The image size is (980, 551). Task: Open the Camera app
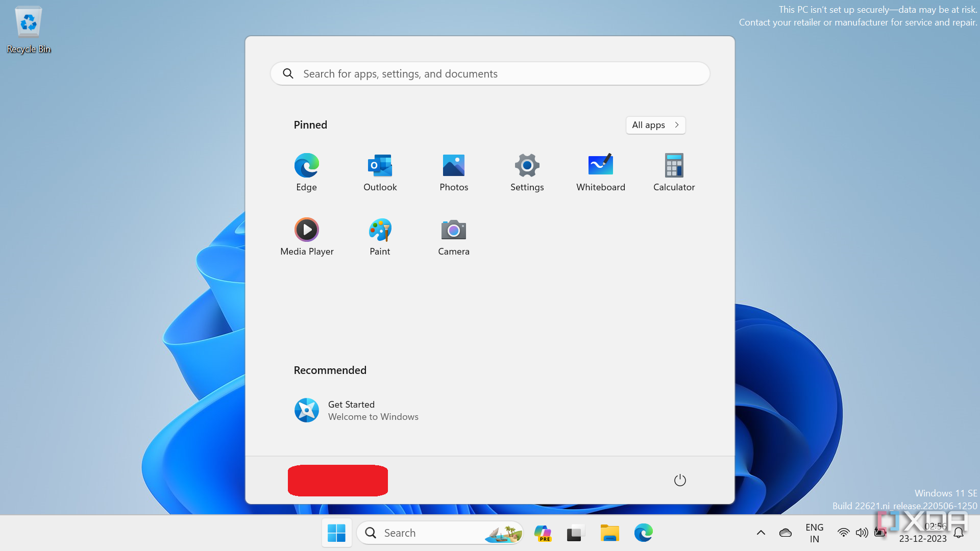tap(453, 237)
